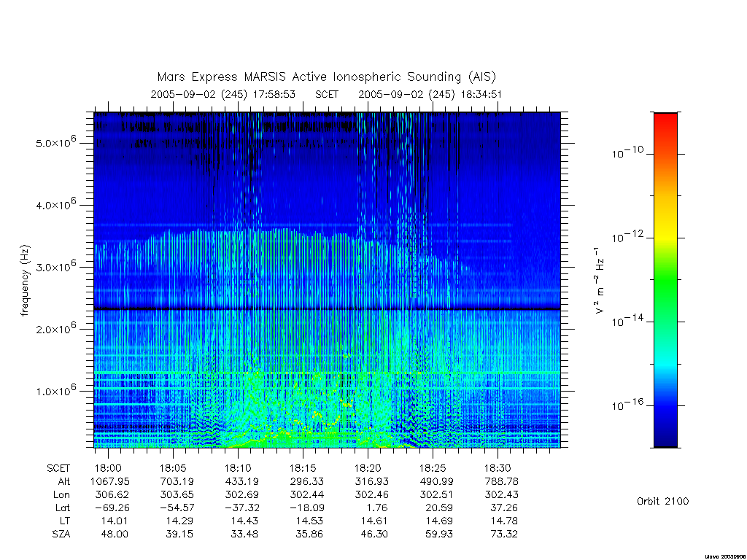Click altitude value 703.19

(x=177, y=481)
